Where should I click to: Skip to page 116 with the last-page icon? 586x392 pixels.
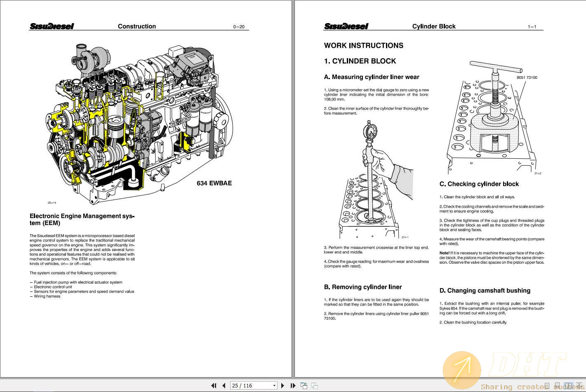[293, 385]
